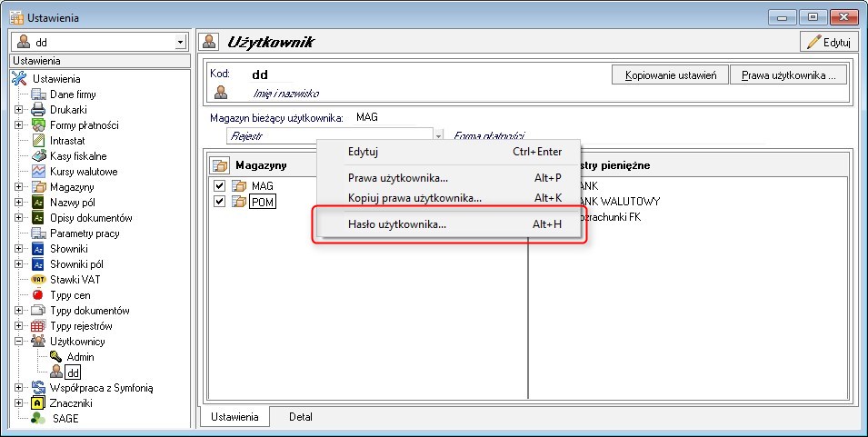
Task: Expand the Opisy dokumentów tree node
Action: (19, 218)
